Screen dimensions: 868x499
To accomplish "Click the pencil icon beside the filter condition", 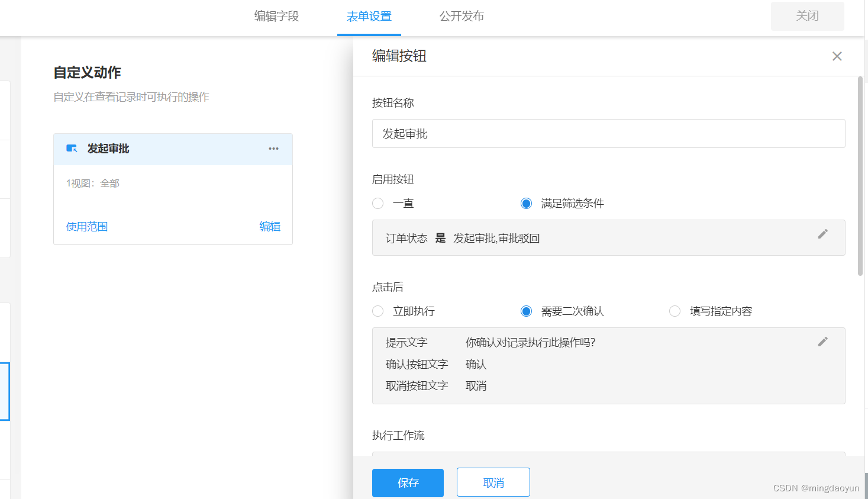I will coord(822,234).
